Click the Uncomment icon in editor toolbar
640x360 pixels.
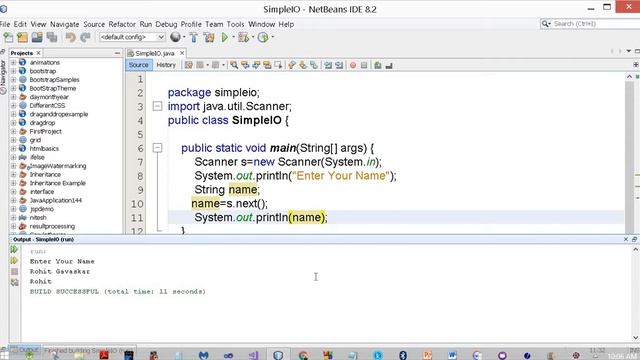pyautogui.click(x=389, y=65)
